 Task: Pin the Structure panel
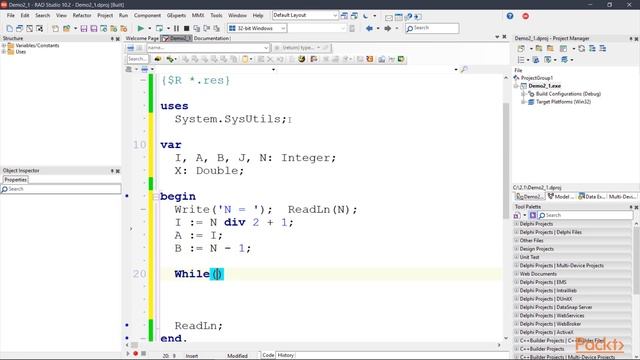(112, 38)
